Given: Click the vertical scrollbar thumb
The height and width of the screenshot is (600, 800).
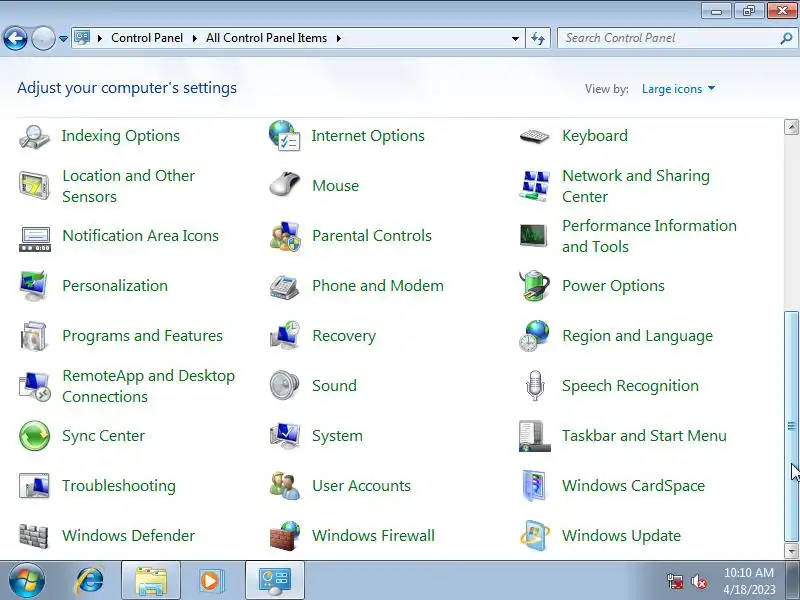Looking at the screenshot, I should click(x=791, y=426).
